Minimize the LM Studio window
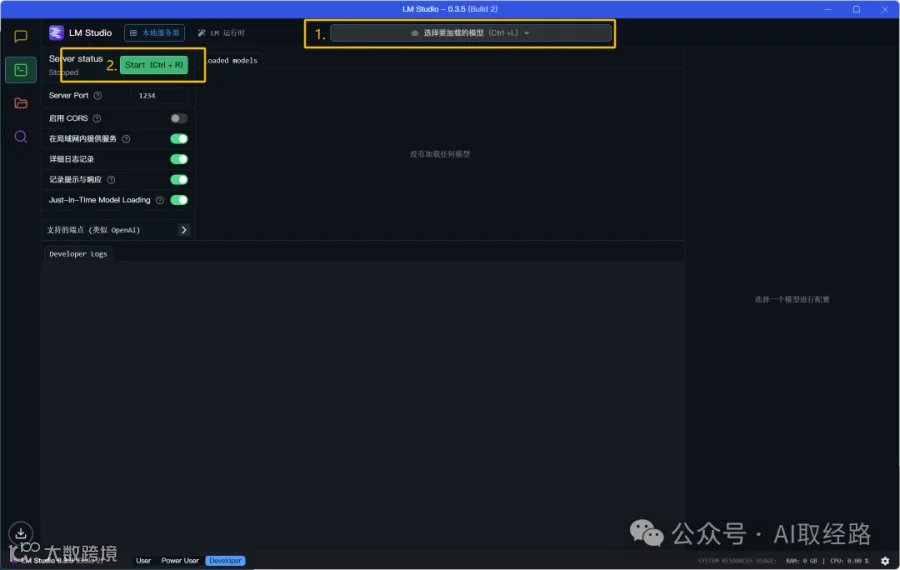This screenshot has width=900, height=570. 828,9
